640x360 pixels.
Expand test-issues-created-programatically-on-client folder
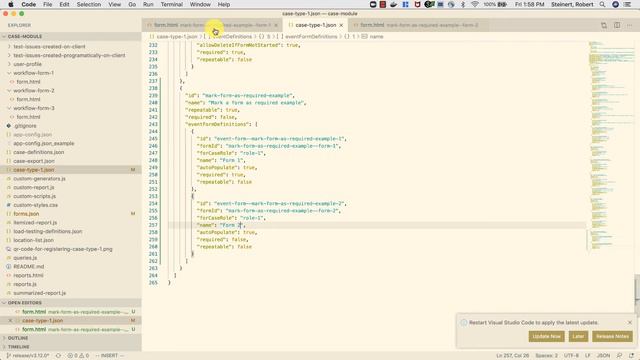tap(71, 55)
